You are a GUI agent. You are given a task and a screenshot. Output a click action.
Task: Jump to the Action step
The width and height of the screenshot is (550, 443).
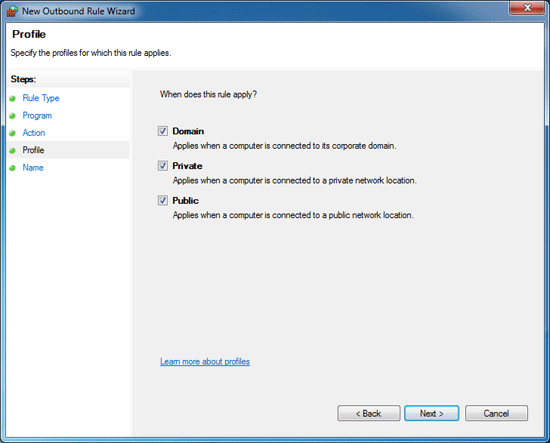[34, 133]
